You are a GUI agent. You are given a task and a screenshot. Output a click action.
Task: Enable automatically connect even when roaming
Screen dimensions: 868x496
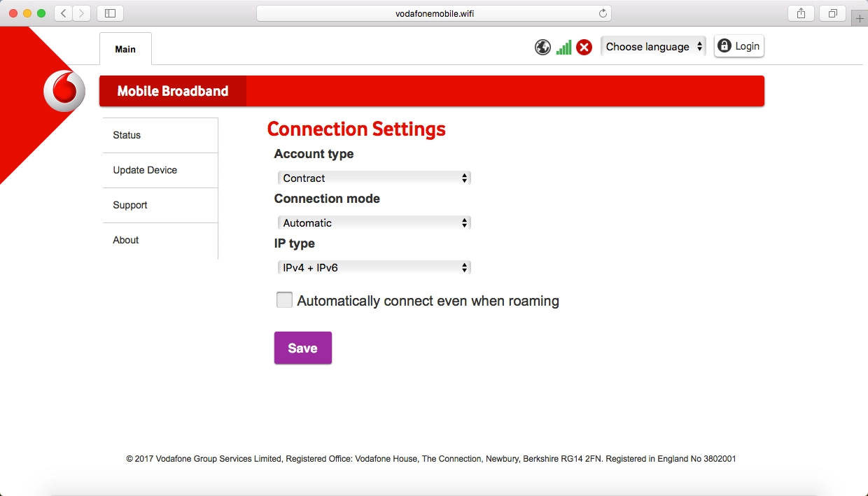click(284, 300)
